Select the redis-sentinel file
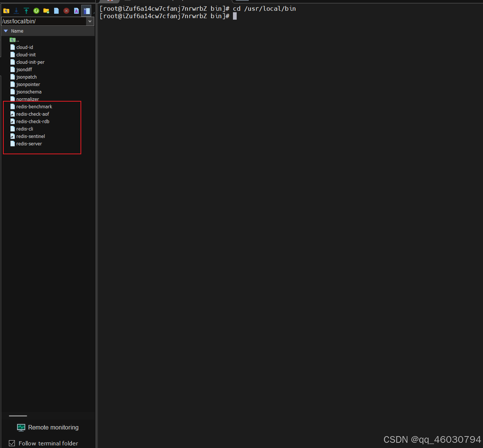The height and width of the screenshot is (448, 483). pyautogui.click(x=30, y=136)
